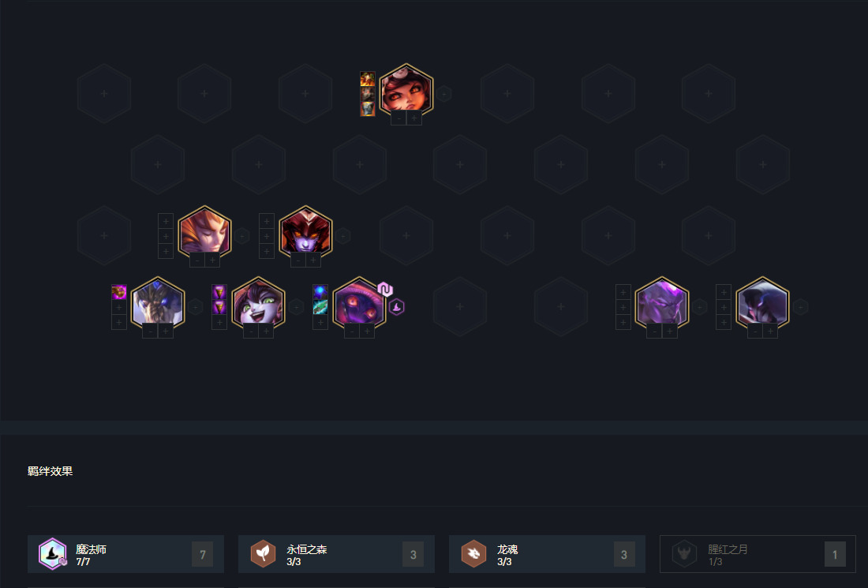Click Annie's top equipped item icon
This screenshot has height=588, width=868.
368,79
